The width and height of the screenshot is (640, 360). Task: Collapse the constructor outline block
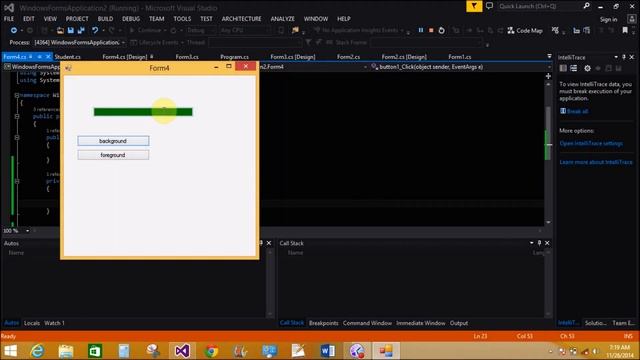tap(17, 138)
